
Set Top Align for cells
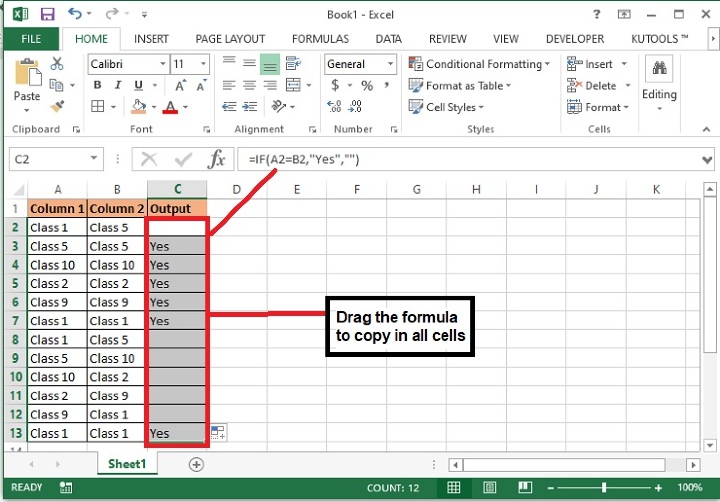coord(229,63)
